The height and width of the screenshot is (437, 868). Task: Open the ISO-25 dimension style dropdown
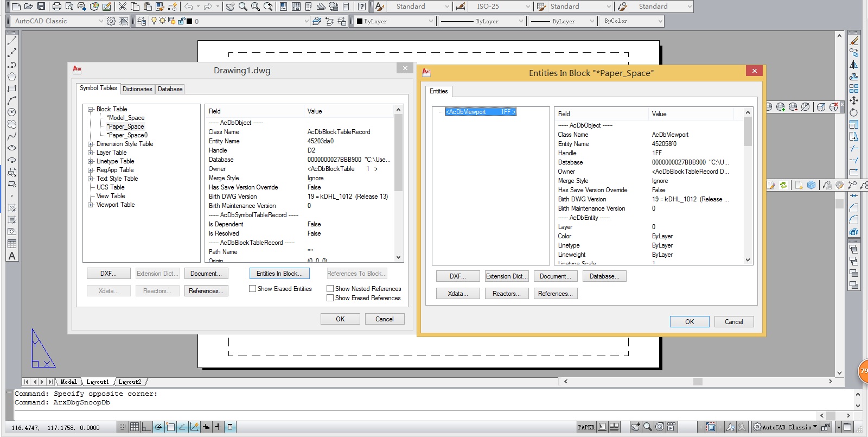(x=528, y=7)
